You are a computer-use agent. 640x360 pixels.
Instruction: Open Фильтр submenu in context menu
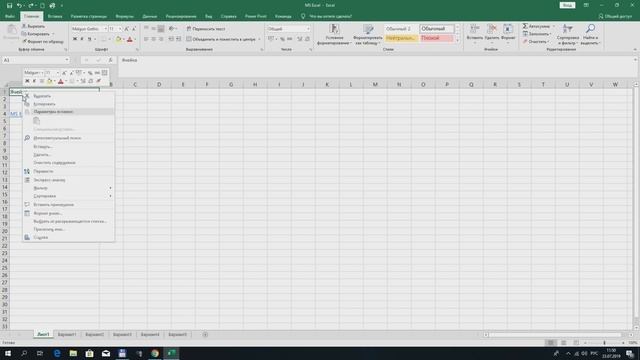[x=69, y=188]
